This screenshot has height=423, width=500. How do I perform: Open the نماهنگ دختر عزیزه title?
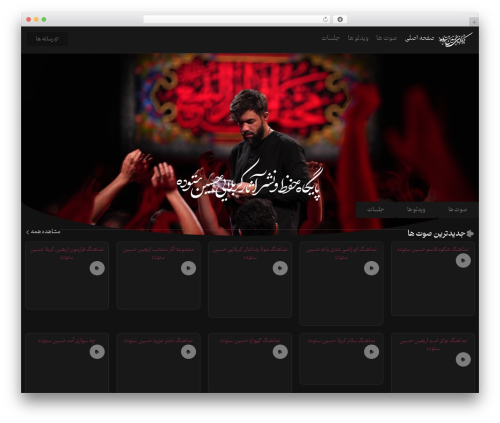[158, 341]
